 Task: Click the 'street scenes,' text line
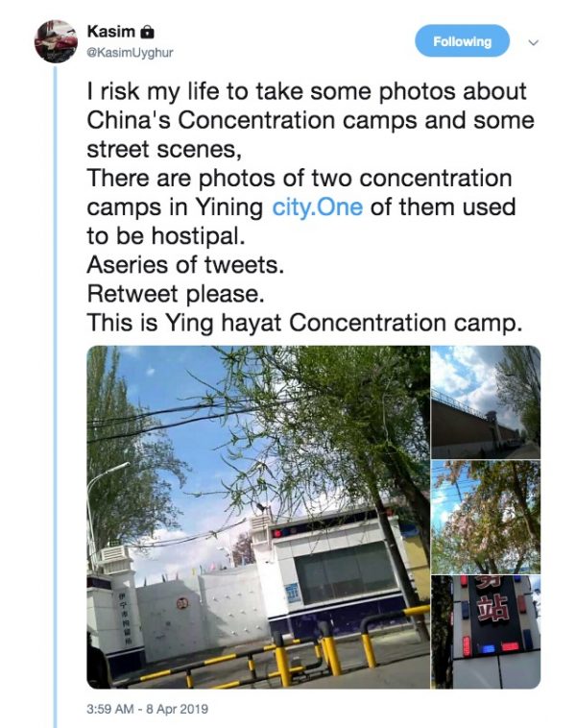point(164,150)
